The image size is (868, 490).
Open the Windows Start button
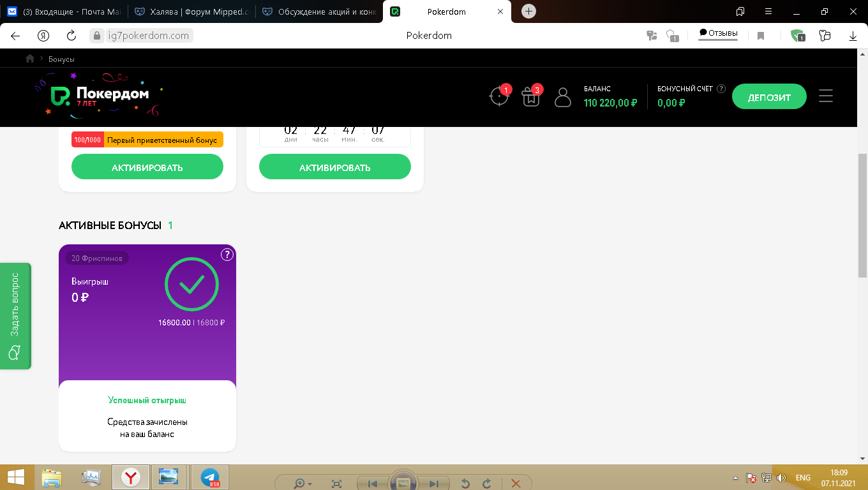click(x=16, y=478)
